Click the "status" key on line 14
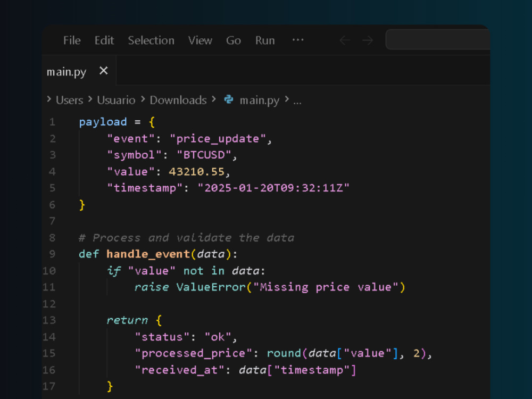Screen dimensions: 532x399 [x=162, y=337]
